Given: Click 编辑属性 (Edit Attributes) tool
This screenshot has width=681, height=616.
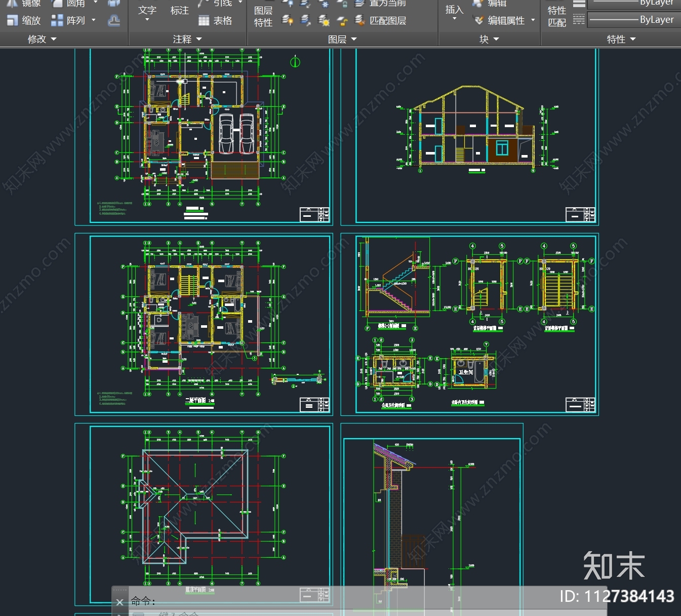Looking at the screenshot, I should click(499, 21).
